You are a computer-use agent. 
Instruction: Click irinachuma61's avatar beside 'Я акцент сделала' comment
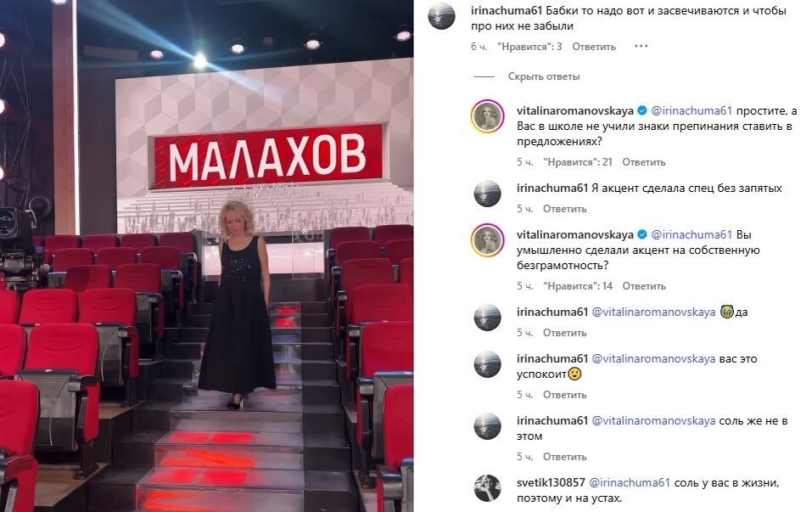click(x=487, y=194)
